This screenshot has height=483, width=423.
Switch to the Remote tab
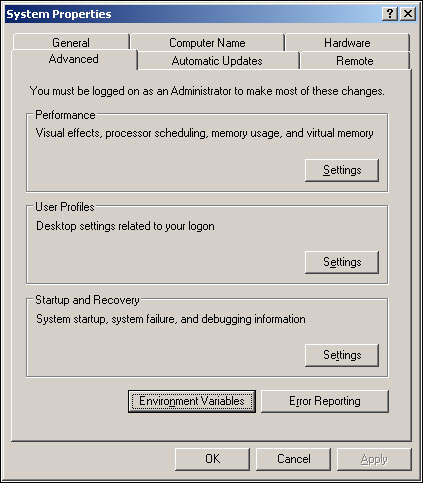point(355,61)
